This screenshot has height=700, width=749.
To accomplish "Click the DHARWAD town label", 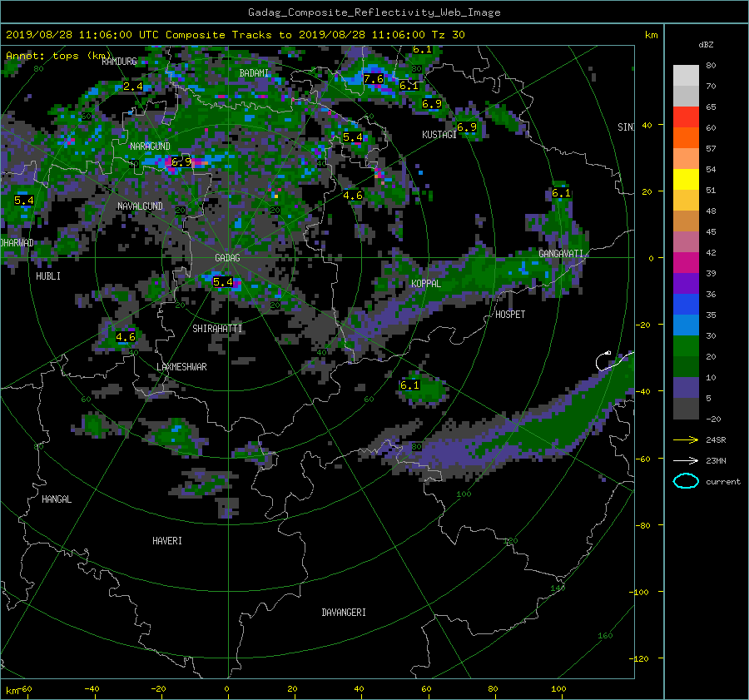I will (17, 243).
